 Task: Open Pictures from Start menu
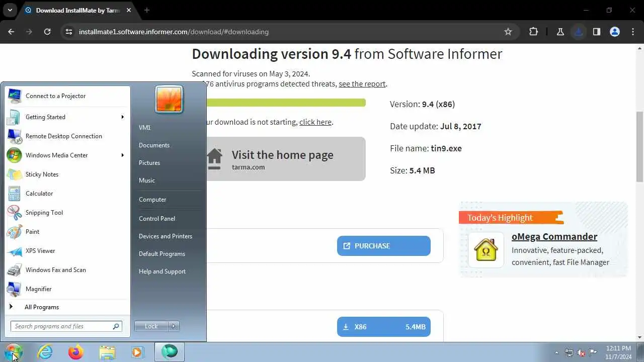click(149, 162)
